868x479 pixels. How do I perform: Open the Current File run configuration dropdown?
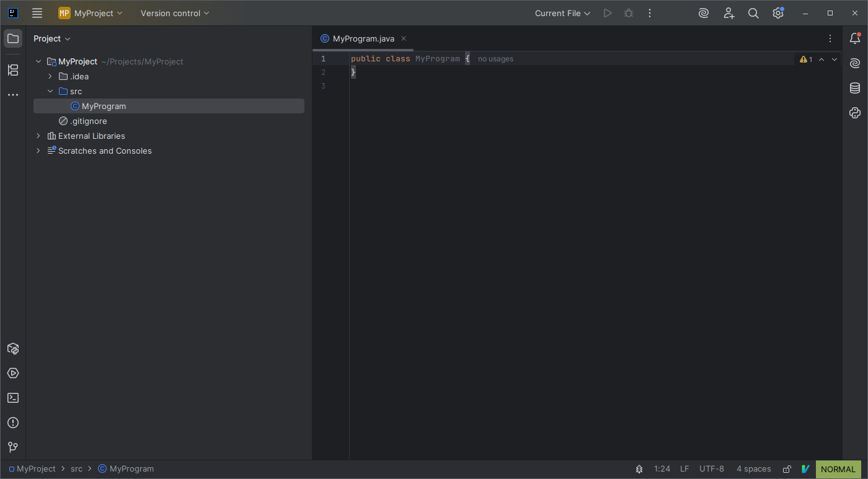(x=562, y=13)
